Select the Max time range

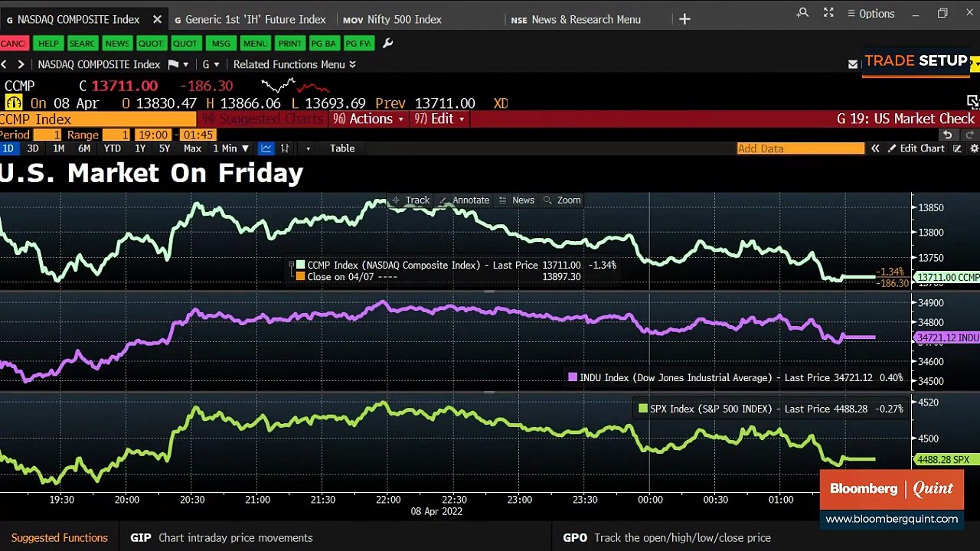(x=192, y=148)
